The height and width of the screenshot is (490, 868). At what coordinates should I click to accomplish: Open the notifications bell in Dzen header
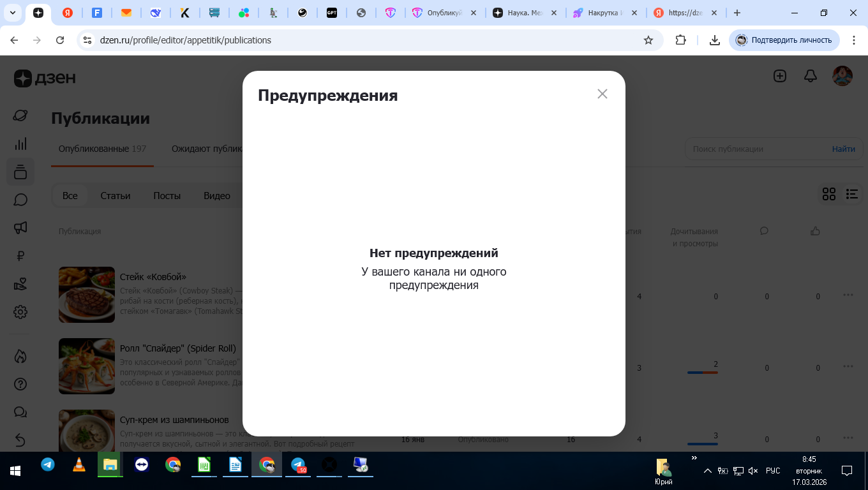(x=811, y=76)
